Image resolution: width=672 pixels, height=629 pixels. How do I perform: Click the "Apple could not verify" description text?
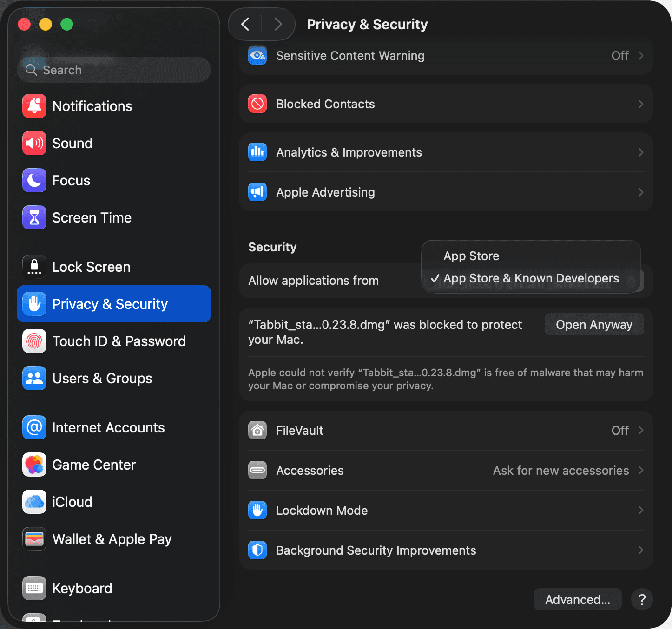[x=446, y=379]
